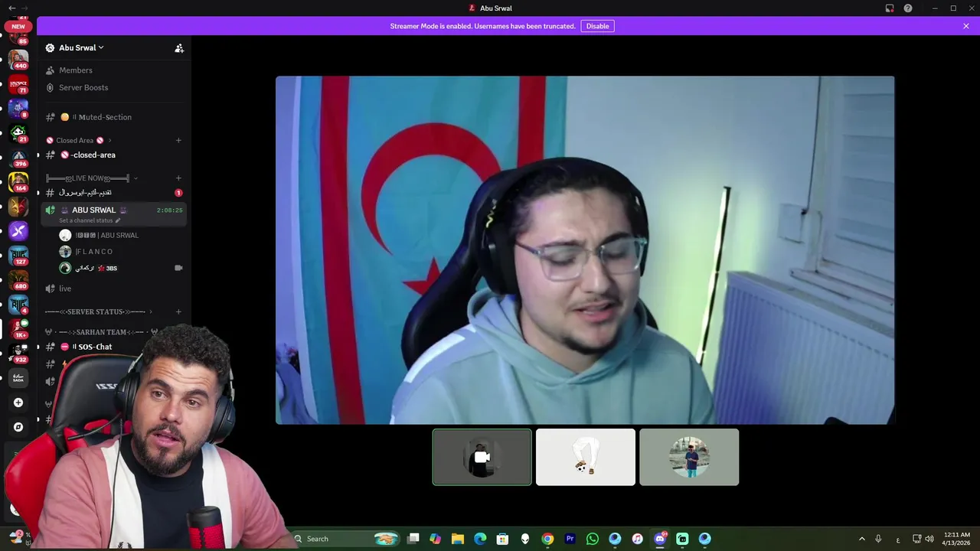This screenshot has width=980, height=551.
Task: Open the Muted-Section channel
Action: point(113,117)
